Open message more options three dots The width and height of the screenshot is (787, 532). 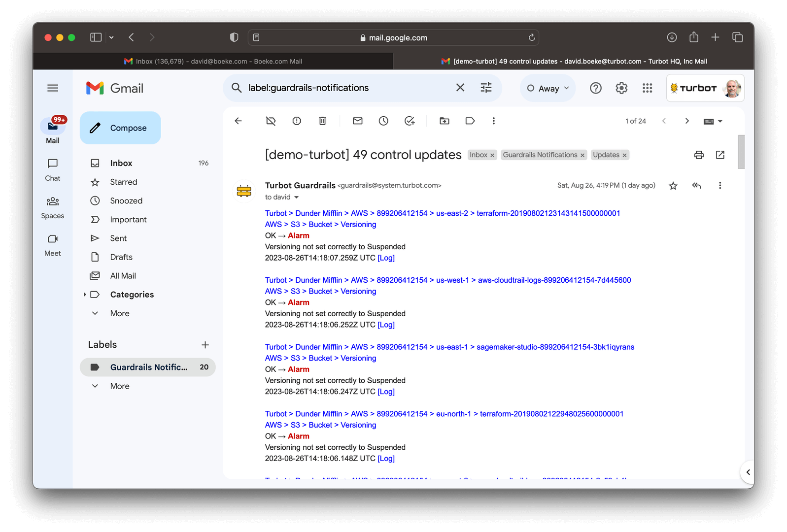pyautogui.click(x=720, y=186)
